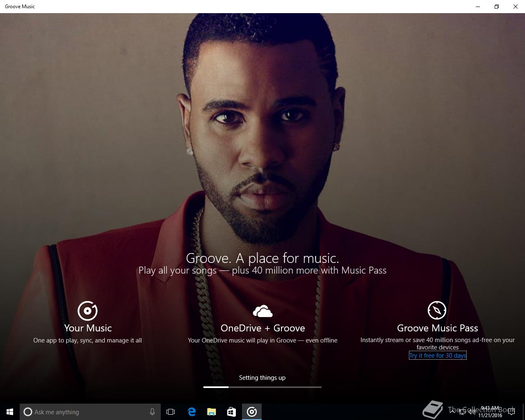Minimize the Groove Music window
The image size is (525, 420).
click(478, 7)
